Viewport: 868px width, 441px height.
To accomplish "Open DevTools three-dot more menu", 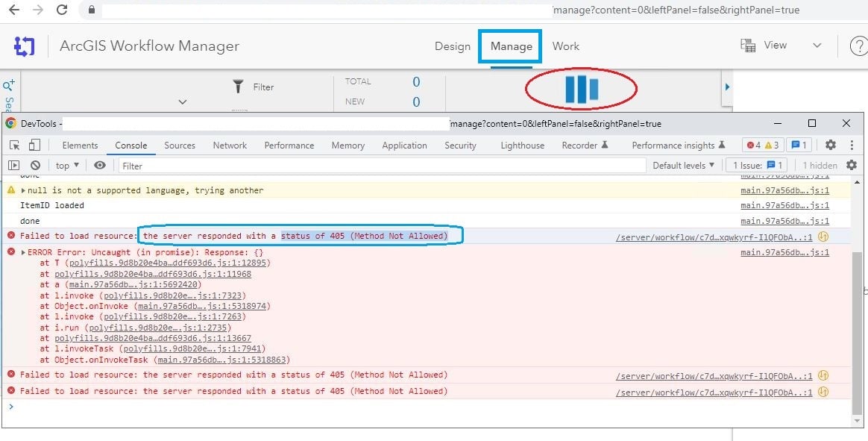I will click(852, 146).
